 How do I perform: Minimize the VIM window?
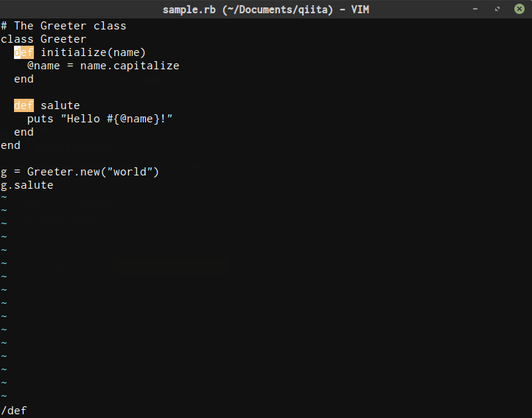(477, 9)
